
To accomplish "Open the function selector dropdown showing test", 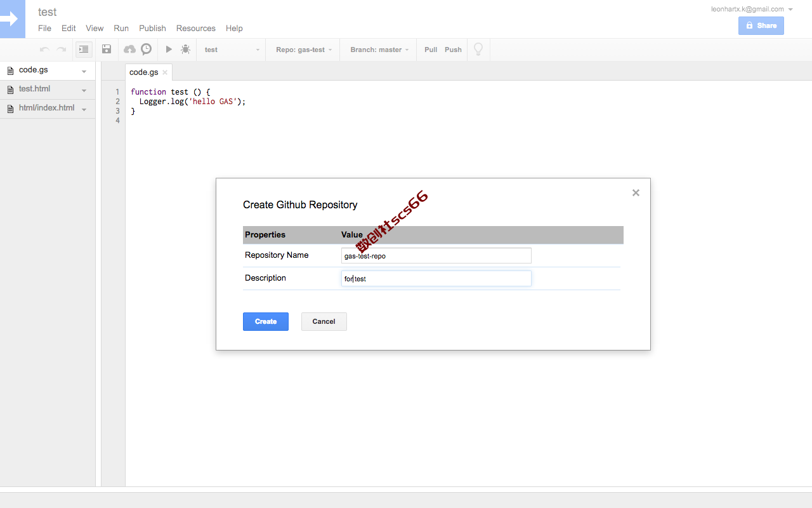I will point(232,50).
